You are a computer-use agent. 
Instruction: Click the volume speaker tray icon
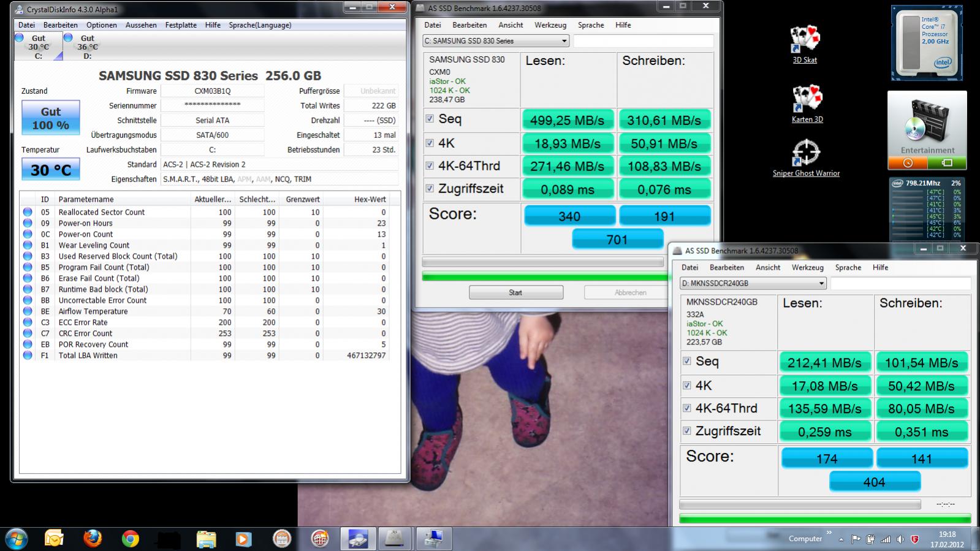pos(900,539)
